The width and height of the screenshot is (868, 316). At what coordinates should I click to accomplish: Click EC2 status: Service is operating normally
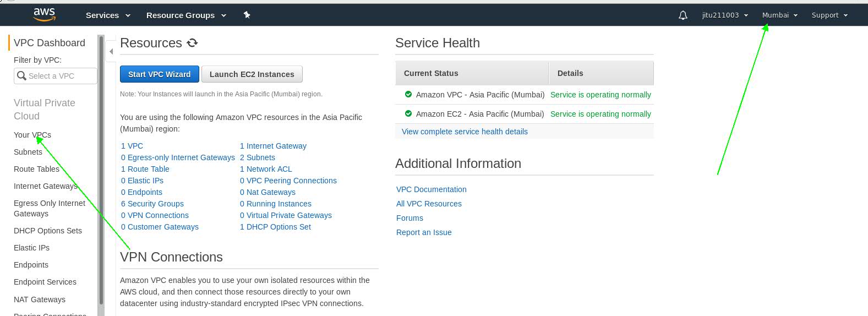[x=600, y=114]
